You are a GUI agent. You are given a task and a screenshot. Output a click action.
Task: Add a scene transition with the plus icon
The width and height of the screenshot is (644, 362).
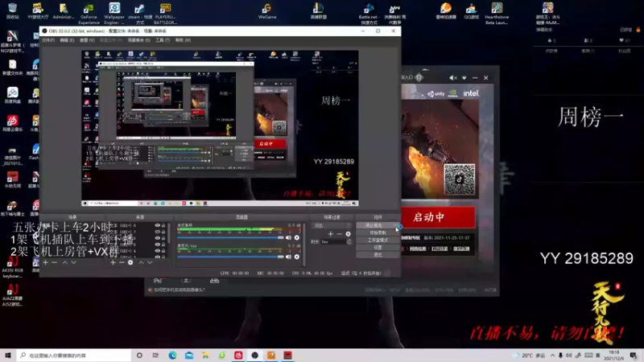[330, 234]
